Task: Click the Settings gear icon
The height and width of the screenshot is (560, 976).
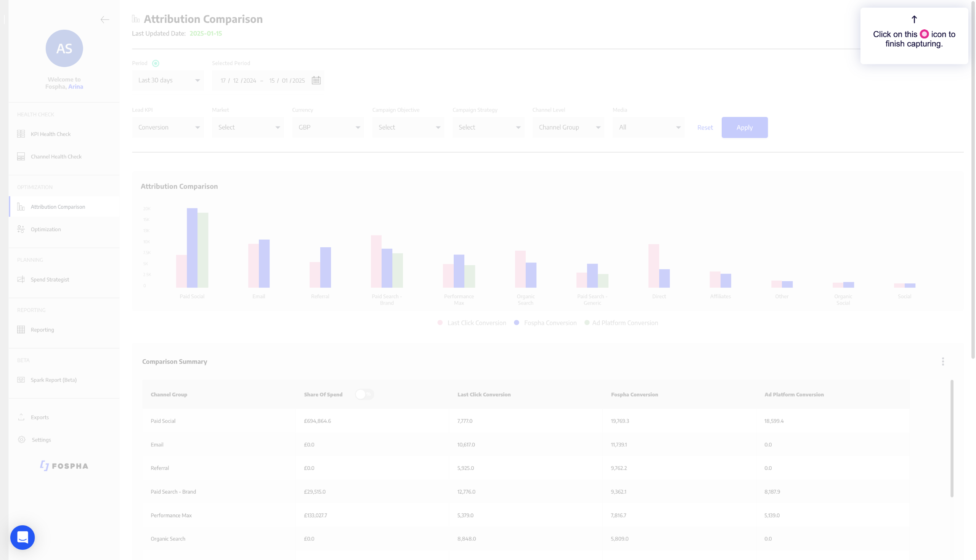Action: point(22,440)
